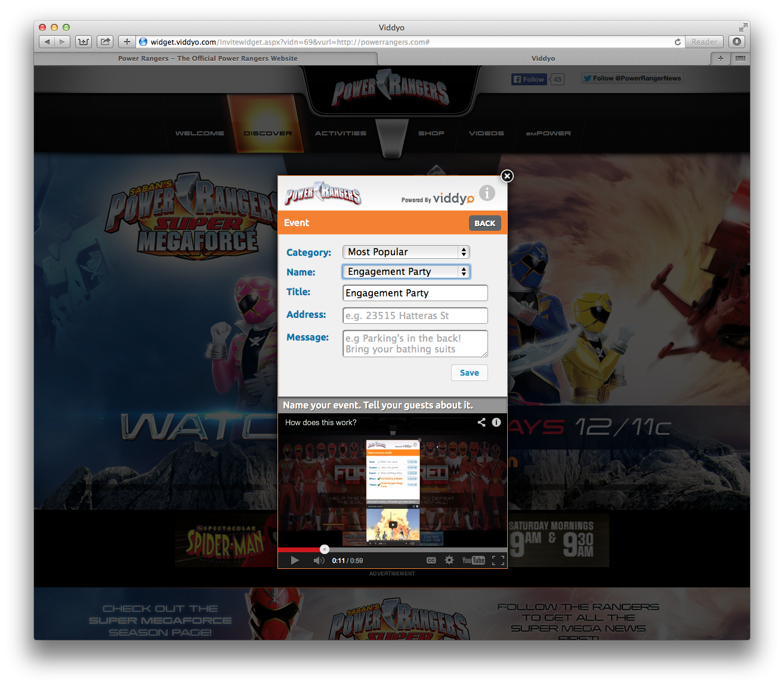
Task: Click the Powered By viddyo logo
Action: (x=438, y=199)
